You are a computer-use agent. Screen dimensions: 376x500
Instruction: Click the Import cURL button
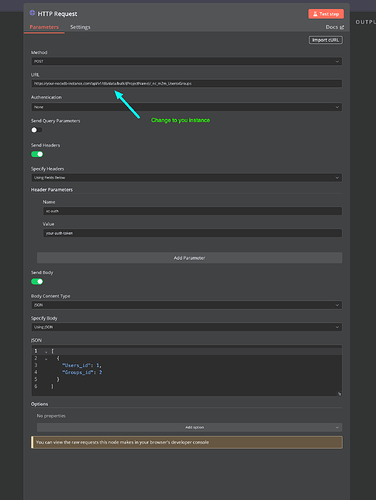coord(326,40)
